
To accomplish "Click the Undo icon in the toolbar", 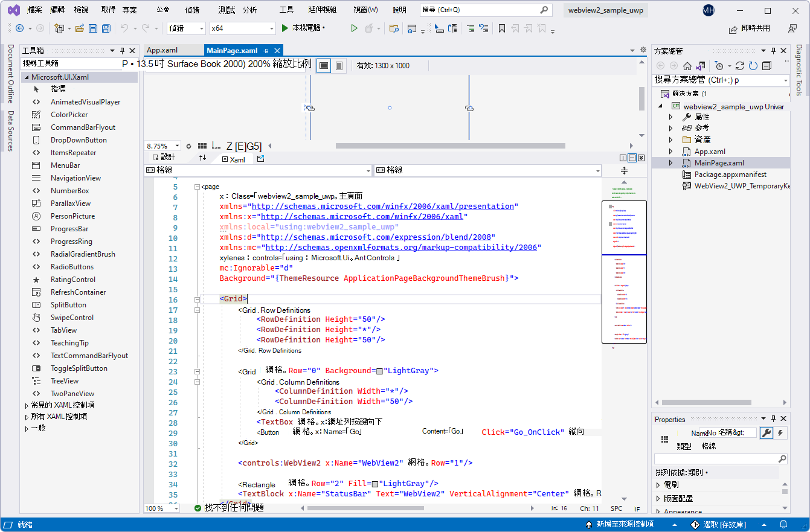I will (x=126, y=28).
